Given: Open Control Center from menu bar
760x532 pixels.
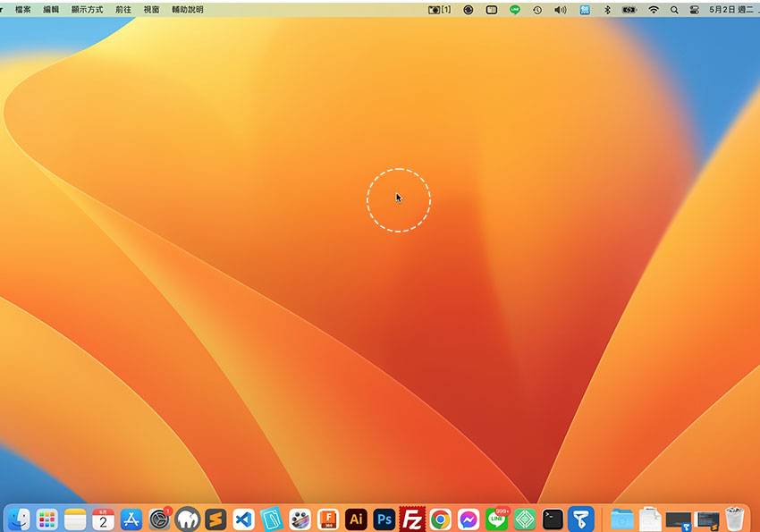Looking at the screenshot, I should (x=695, y=9).
